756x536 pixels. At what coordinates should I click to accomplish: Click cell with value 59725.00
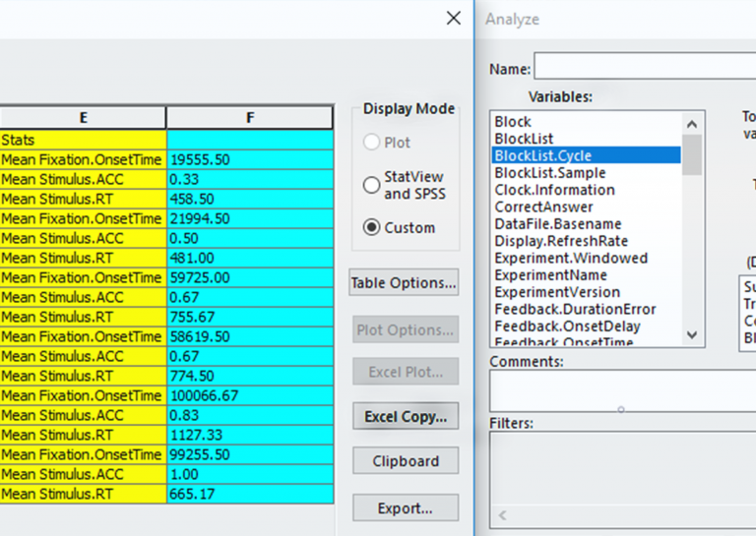pos(250,278)
